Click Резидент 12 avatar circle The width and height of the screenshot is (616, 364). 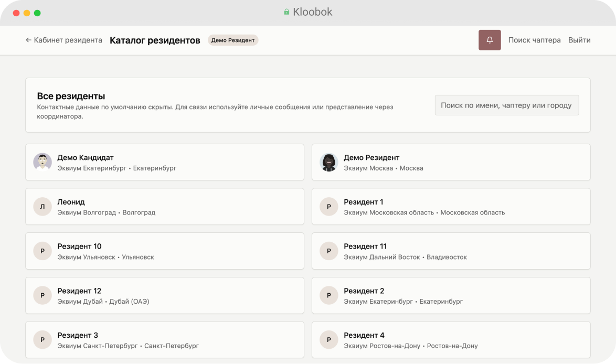[43, 296]
